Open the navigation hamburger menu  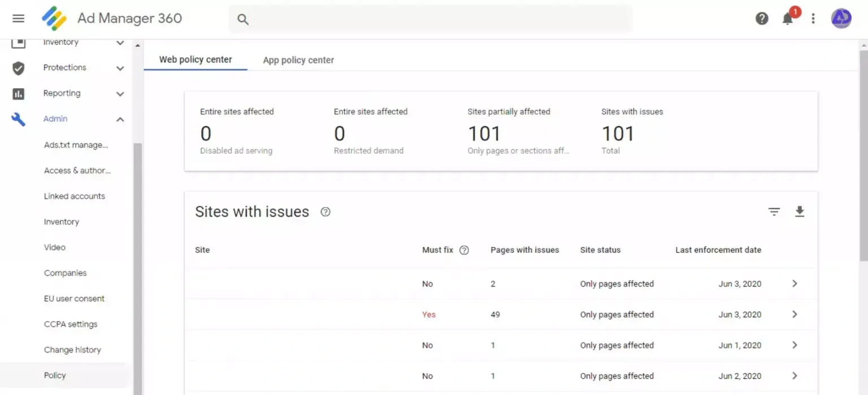click(18, 18)
